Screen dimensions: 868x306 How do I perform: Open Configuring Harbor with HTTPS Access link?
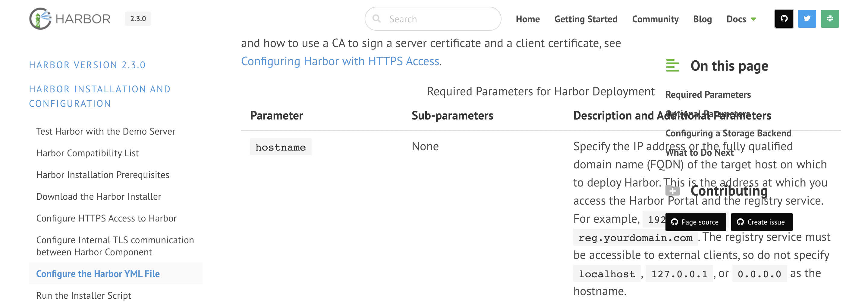tap(340, 61)
